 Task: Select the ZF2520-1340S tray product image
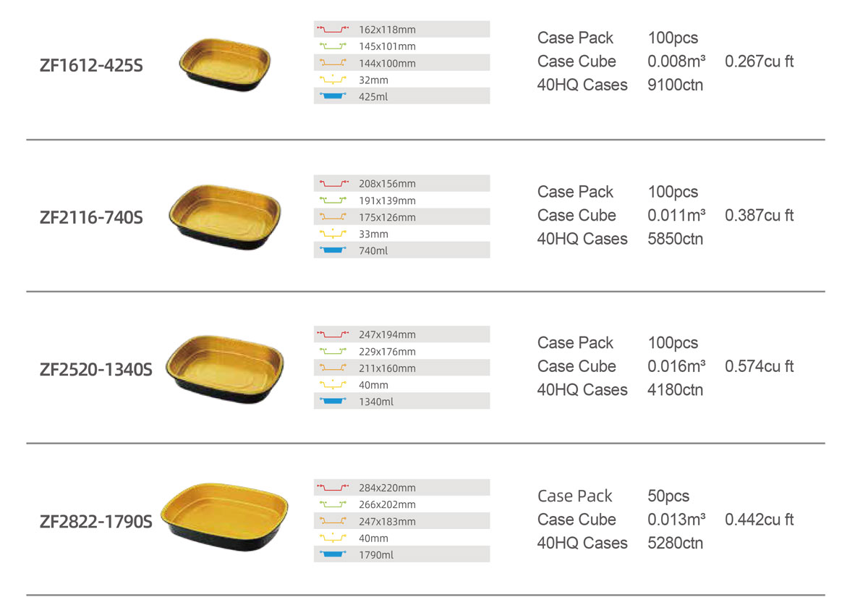pyautogui.click(x=226, y=369)
